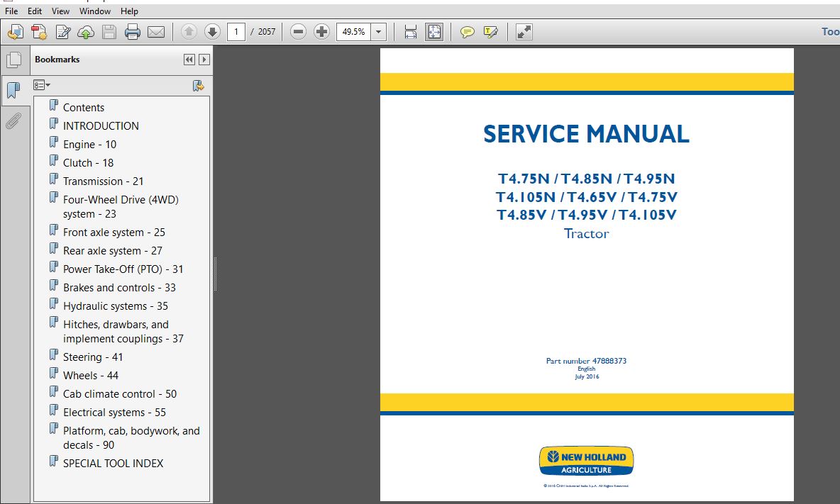Click the total pages 2057 label
The height and width of the screenshot is (504, 840).
(267, 32)
